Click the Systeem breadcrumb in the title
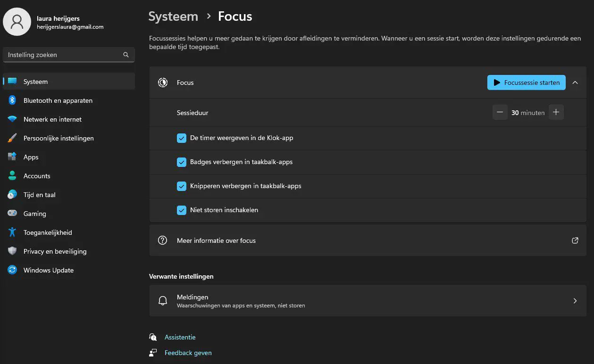The image size is (594, 364). (173, 17)
